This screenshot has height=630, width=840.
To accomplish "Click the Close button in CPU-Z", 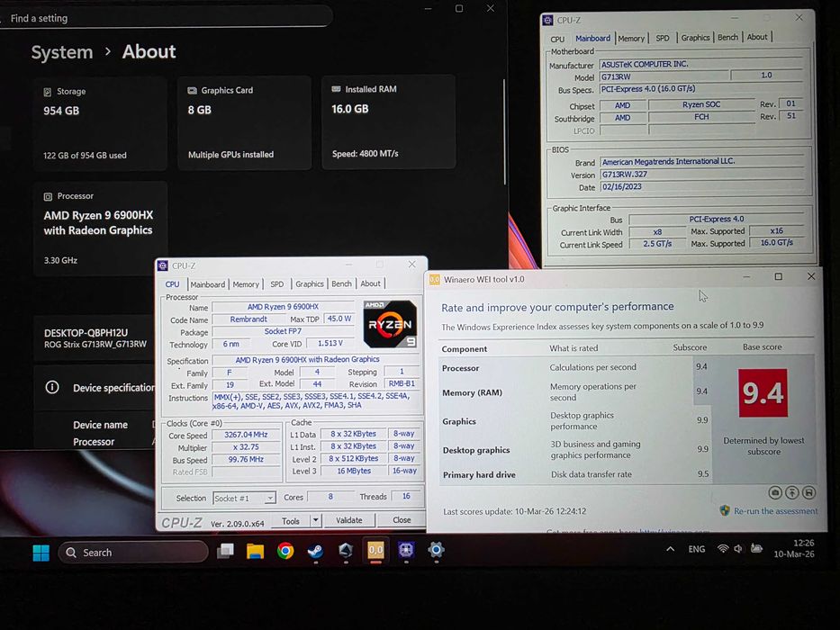I will (402, 519).
